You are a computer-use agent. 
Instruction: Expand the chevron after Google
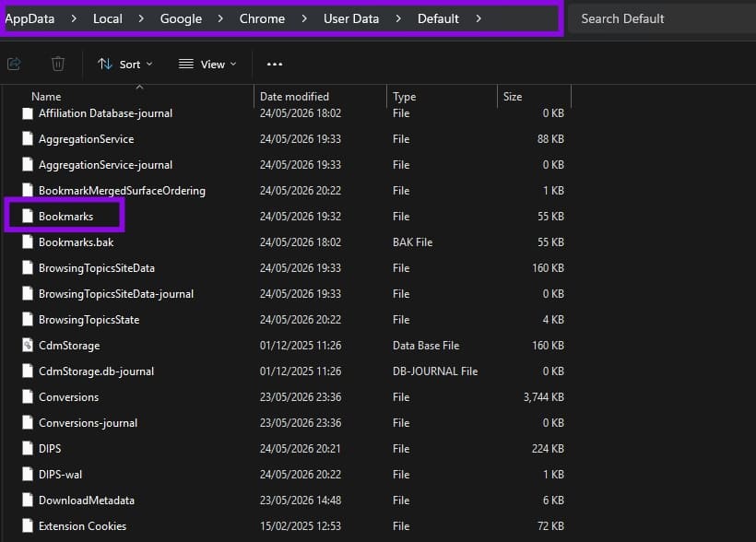(221, 18)
